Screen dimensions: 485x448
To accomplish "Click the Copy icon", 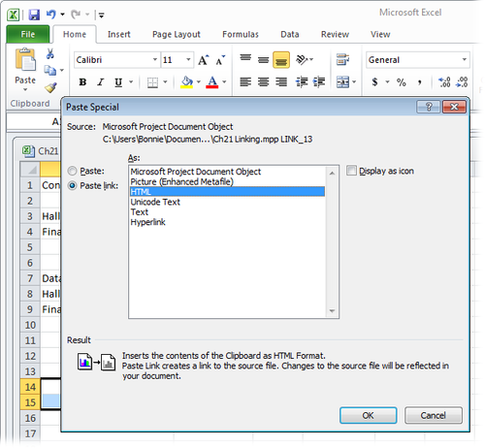I will point(50,70).
